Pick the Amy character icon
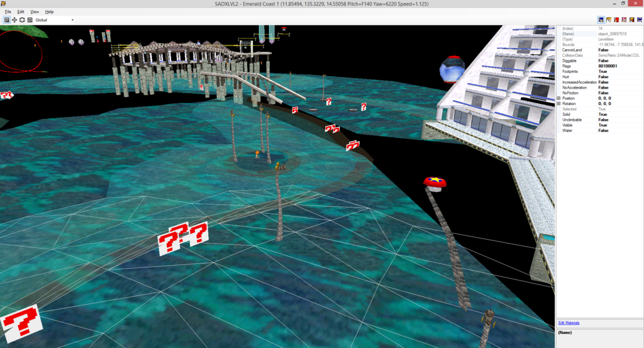 pyautogui.click(x=624, y=20)
